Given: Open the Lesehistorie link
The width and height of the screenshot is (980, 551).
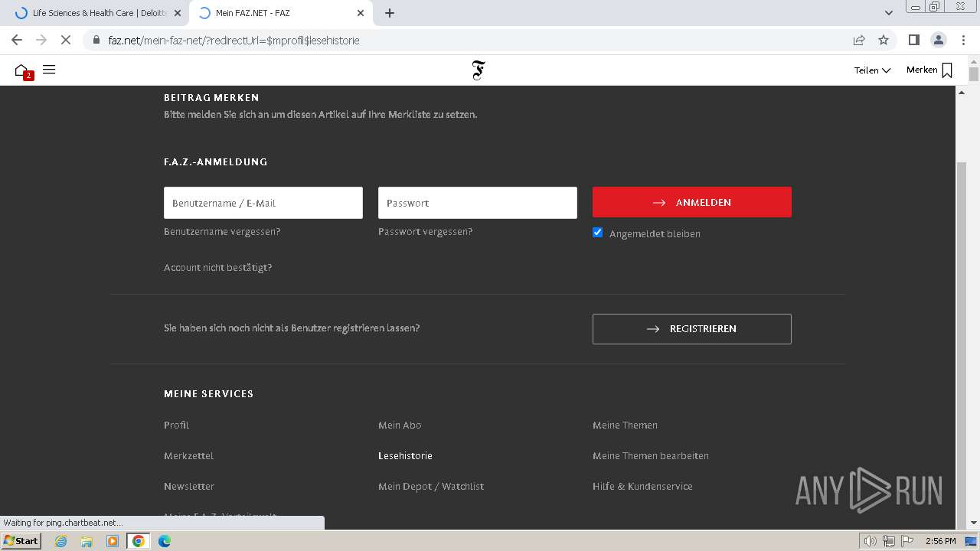Looking at the screenshot, I should pyautogui.click(x=405, y=456).
